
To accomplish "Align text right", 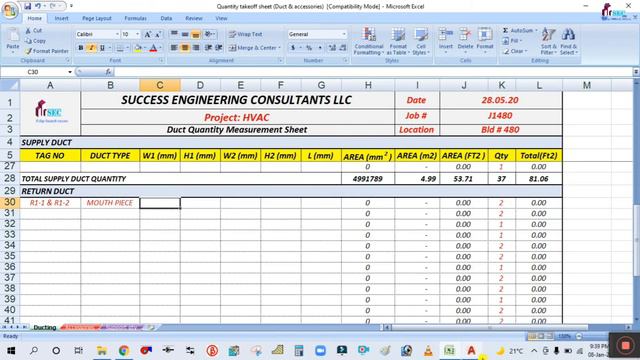I will pyautogui.click(x=196, y=48).
